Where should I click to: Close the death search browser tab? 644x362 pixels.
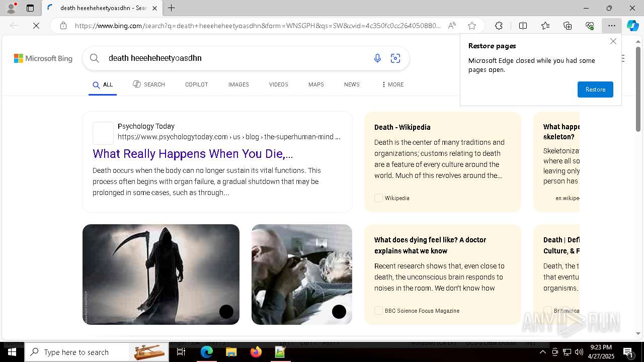154,8
